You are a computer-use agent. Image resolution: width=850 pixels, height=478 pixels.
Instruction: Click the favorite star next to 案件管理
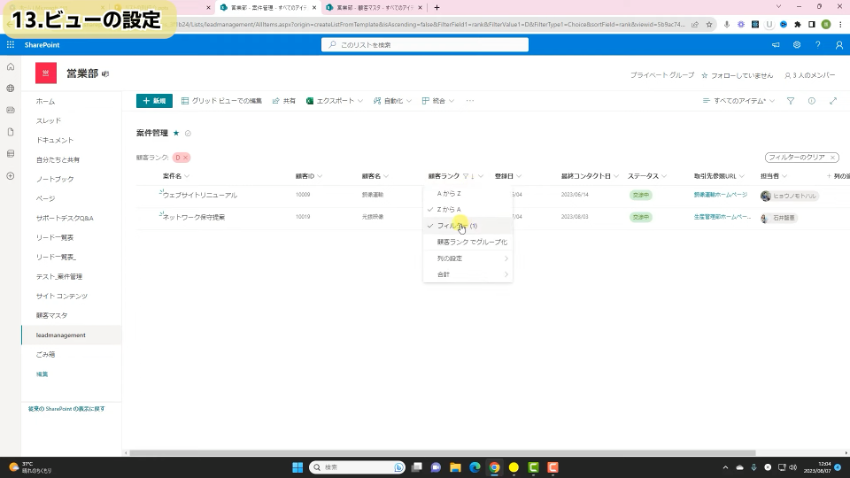(x=177, y=132)
